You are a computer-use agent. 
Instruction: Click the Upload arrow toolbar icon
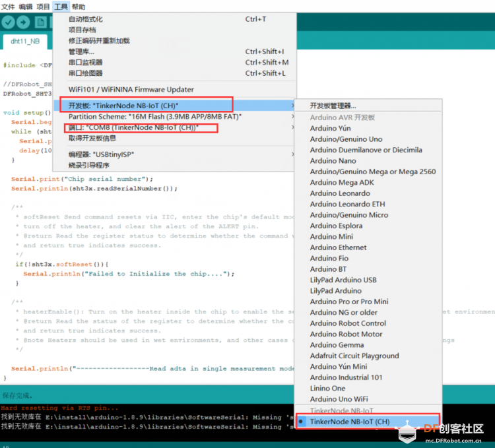(22, 22)
